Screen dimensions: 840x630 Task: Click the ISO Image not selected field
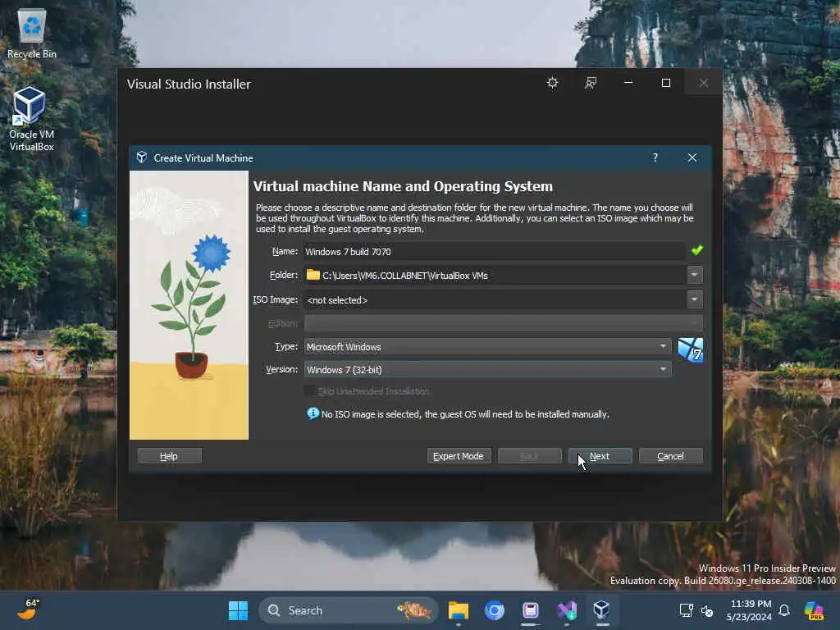tap(495, 299)
